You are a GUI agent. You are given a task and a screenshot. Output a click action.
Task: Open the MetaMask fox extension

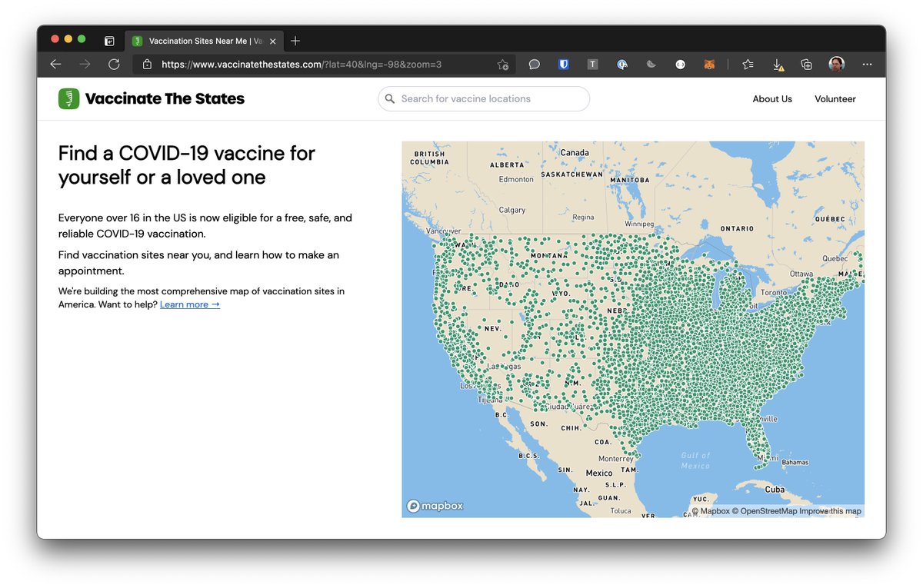709,65
